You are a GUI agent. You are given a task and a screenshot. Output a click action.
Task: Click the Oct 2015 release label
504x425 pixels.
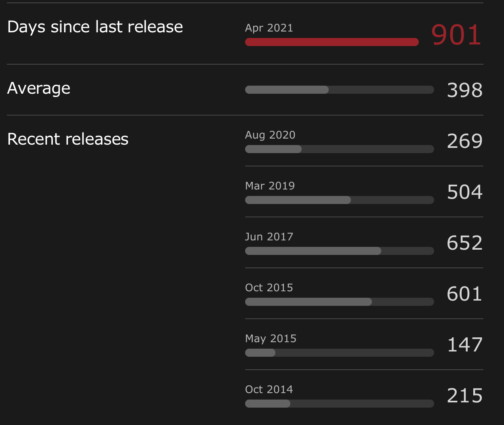(x=269, y=288)
